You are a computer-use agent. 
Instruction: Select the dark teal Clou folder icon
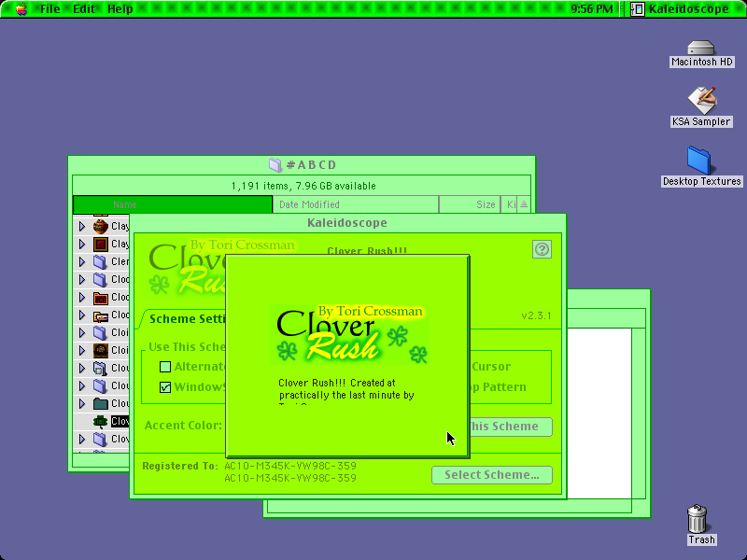101,404
